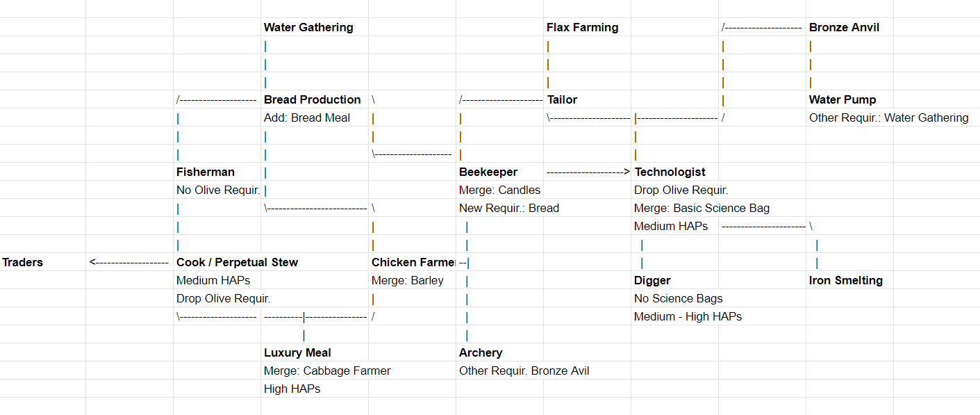This screenshot has width=980, height=415.
Task: Click the Chicken Farmer cell
Action: tap(413, 263)
